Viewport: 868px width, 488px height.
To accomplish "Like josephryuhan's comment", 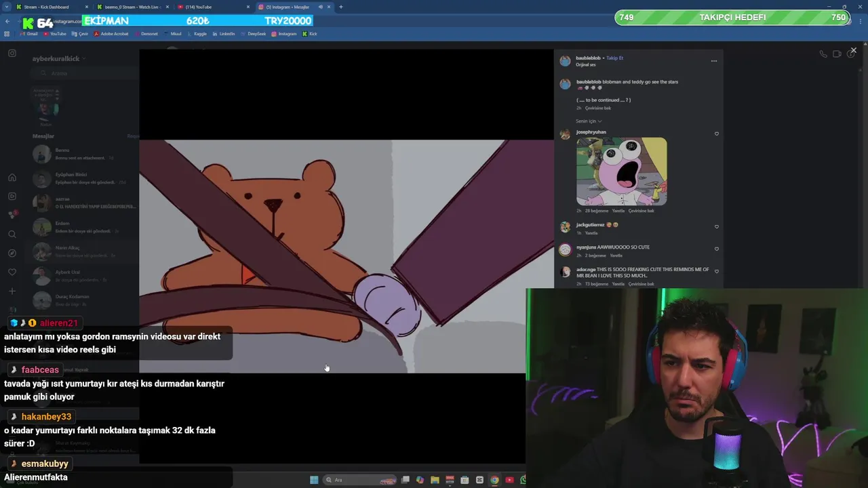I will [x=717, y=134].
